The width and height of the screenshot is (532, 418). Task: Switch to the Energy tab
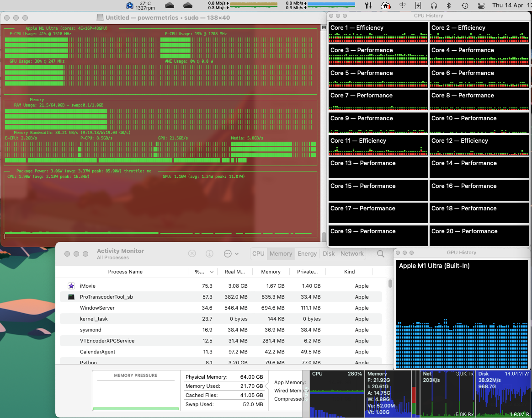pos(307,254)
